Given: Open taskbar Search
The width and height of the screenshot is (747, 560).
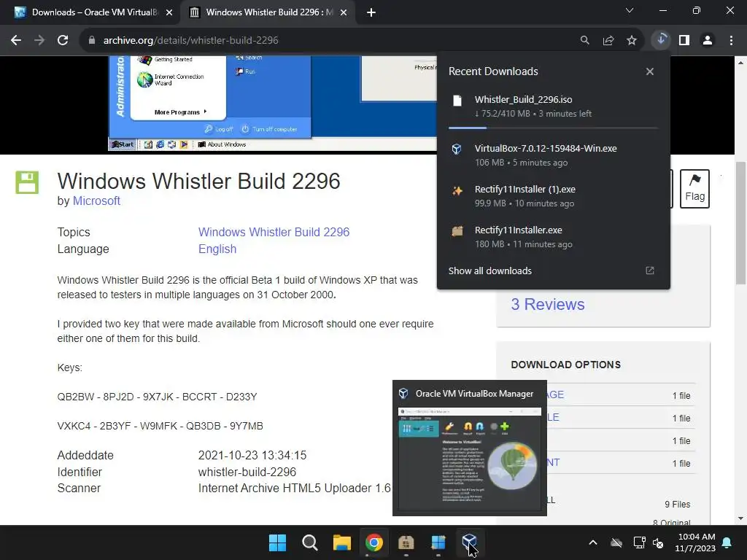Looking at the screenshot, I should (309, 542).
